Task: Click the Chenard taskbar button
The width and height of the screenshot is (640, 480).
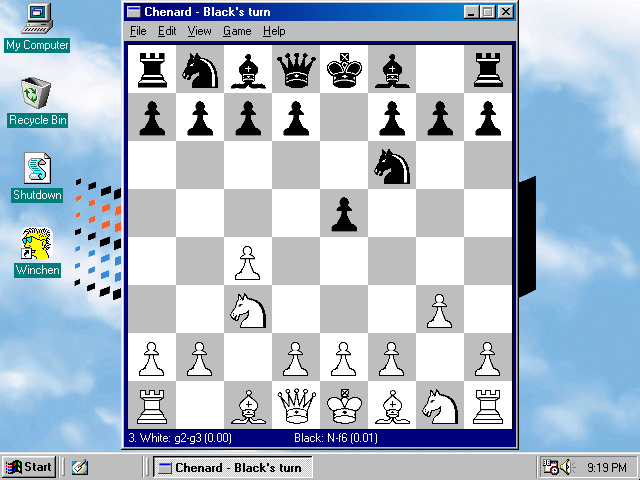Action: pyautogui.click(x=232, y=467)
